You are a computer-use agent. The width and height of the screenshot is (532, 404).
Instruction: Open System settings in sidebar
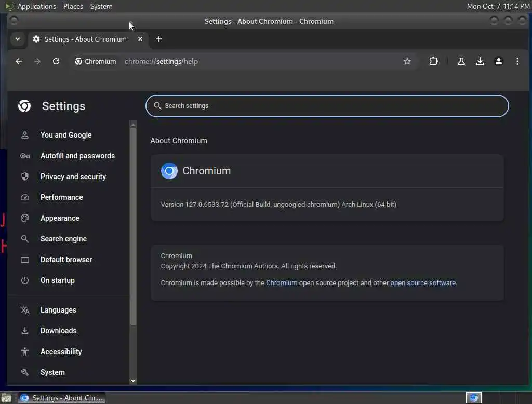pos(52,372)
